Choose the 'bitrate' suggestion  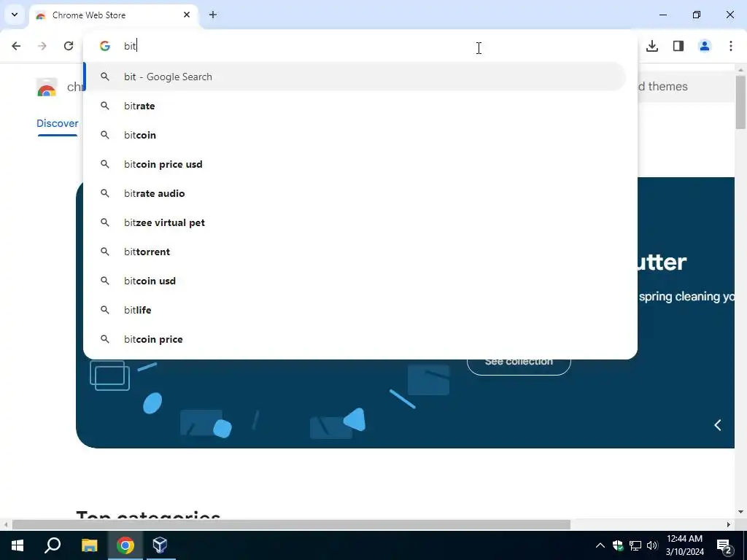[x=355, y=106]
